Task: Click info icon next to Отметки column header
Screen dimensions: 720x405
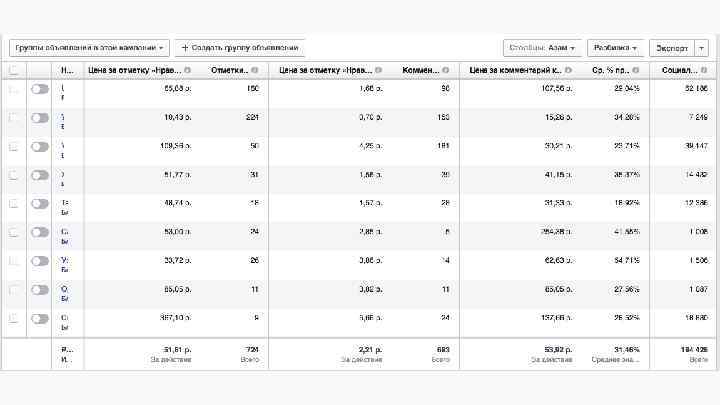Action: coord(255,70)
